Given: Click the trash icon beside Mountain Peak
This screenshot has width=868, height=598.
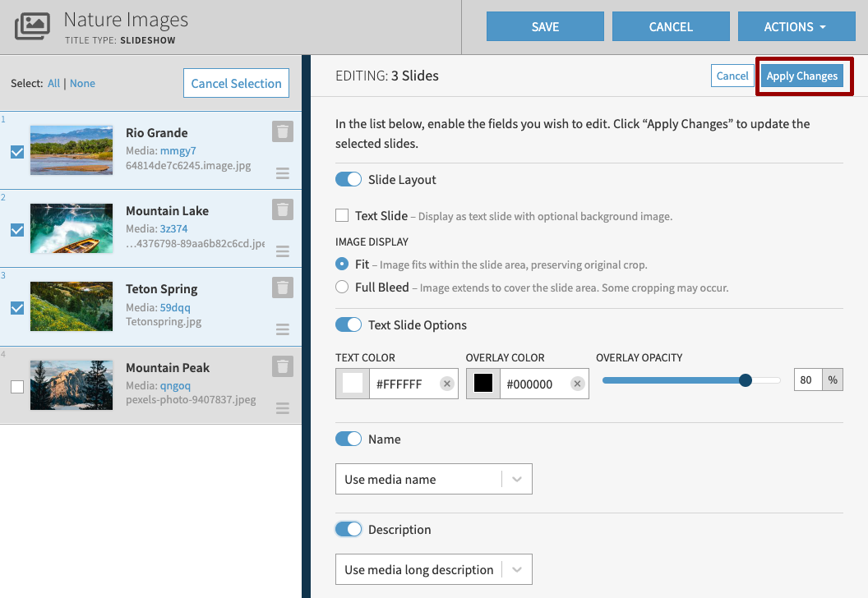Looking at the screenshot, I should [282, 366].
